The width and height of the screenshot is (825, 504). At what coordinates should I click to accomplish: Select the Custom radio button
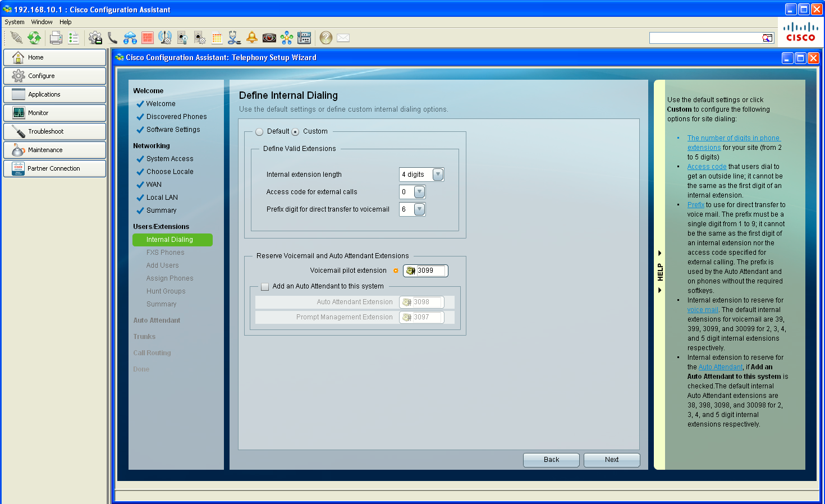295,132
